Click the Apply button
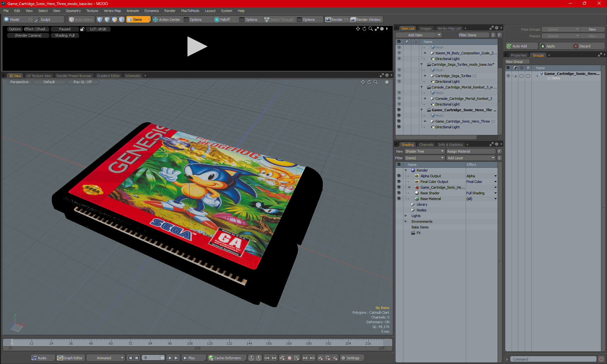The image size is (607, 364). tap(555, 46)
